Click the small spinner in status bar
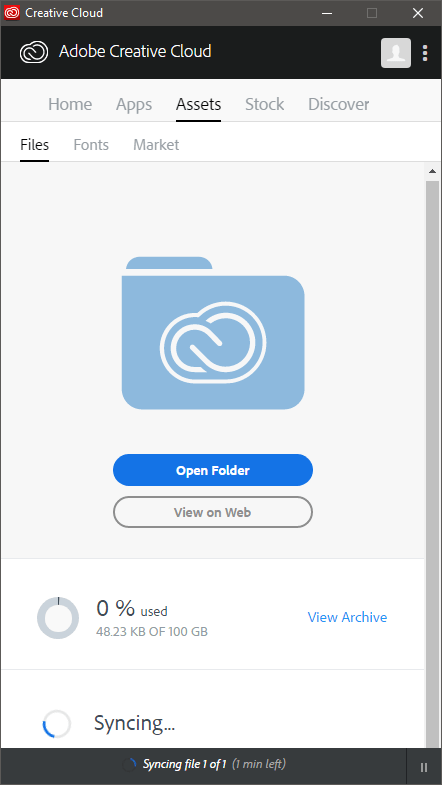 click(129, 764)
